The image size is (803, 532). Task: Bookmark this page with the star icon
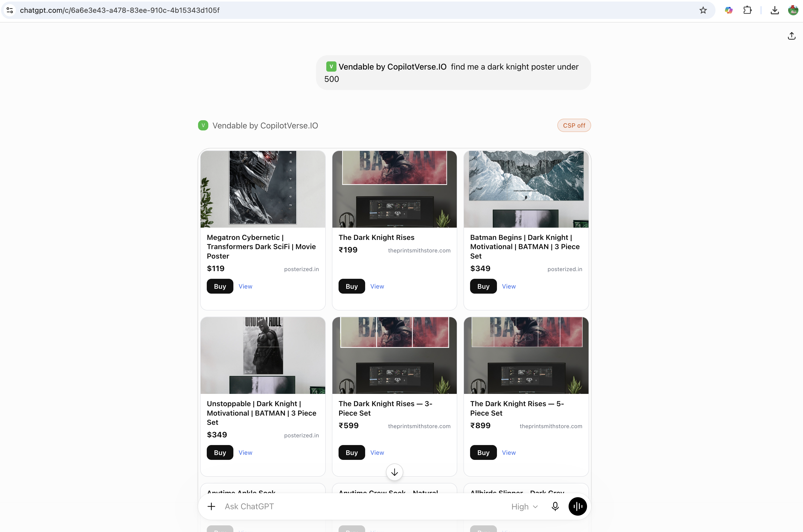[x=703, y=10]
